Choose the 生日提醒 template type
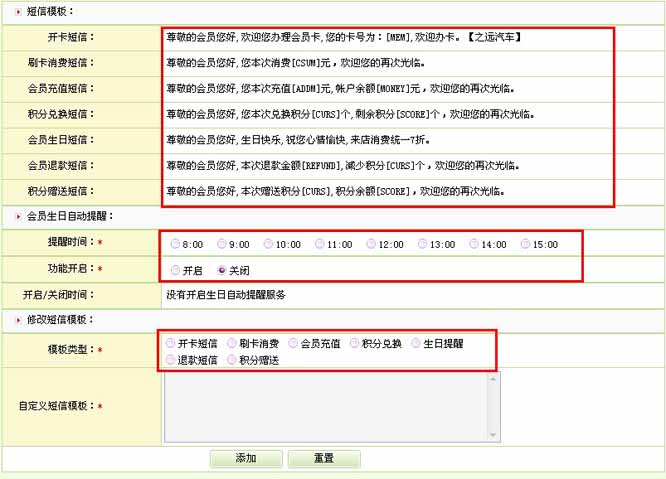This screenshot has width=666, height=479. [417, 343]
